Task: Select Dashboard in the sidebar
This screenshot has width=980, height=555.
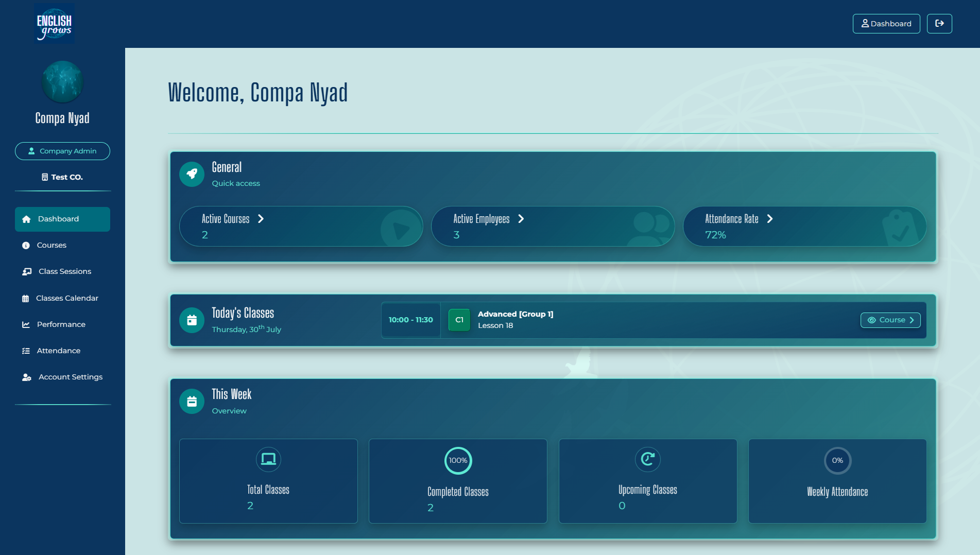Action: click(x=62, y=219)
